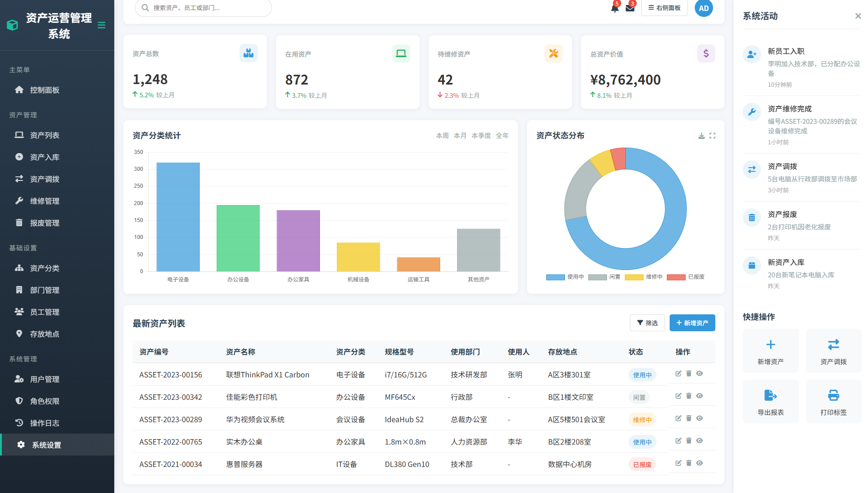Screen dimensions: 868x493
Task: Click the 新增资产 blue button
Action: pos(692,323)
